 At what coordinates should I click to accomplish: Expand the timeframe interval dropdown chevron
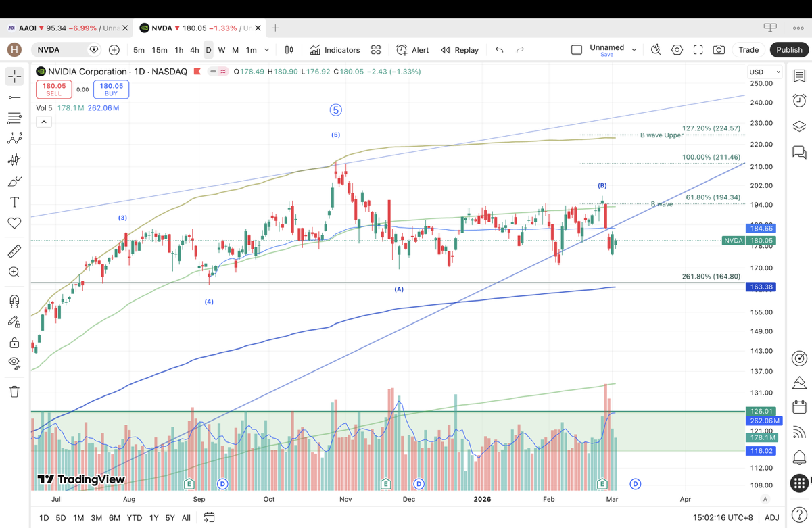pyautogui.click(x=267, y=50)
